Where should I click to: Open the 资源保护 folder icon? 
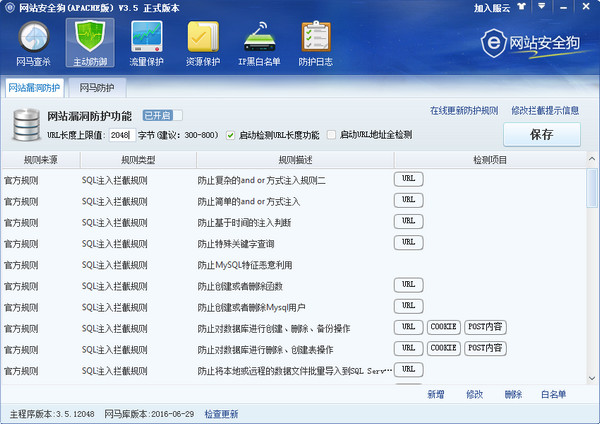pos(203,43)
